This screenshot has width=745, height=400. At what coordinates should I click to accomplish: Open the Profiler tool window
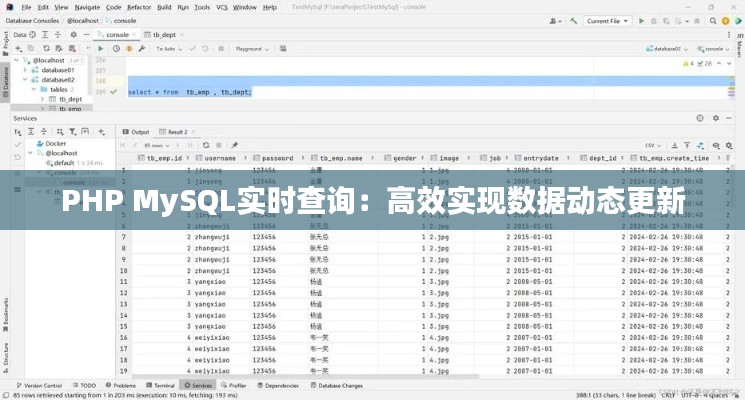[x=234, y=385]
